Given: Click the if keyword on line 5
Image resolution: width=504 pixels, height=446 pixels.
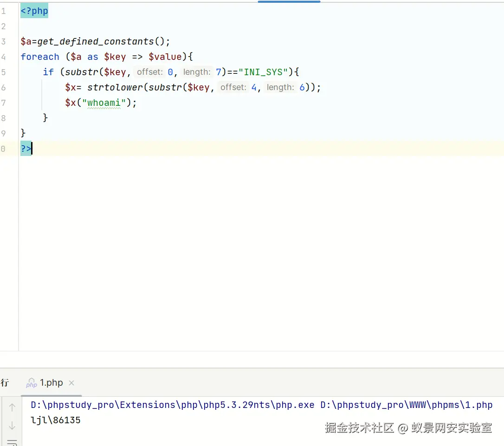Looking at the screenshot, I should pos(48,72).
